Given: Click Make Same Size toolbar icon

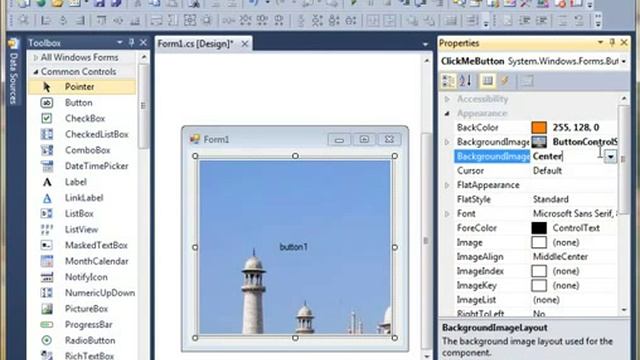Looking at the screenshot, I should pyautogui.click(x=190, y=20).
